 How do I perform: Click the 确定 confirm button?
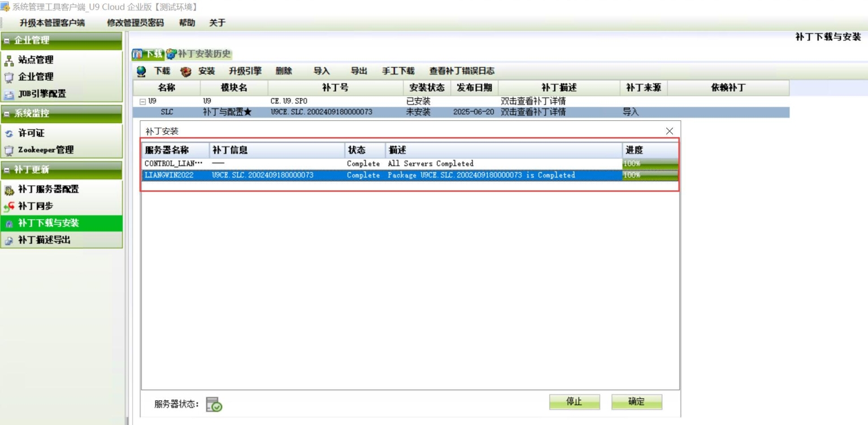(636, 402)
